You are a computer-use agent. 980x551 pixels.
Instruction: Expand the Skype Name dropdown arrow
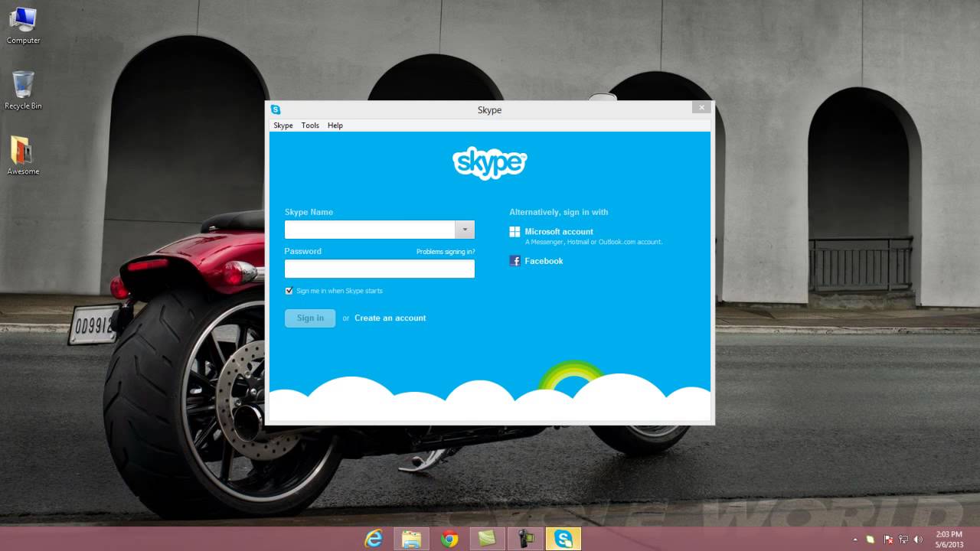tap(465, 230)
